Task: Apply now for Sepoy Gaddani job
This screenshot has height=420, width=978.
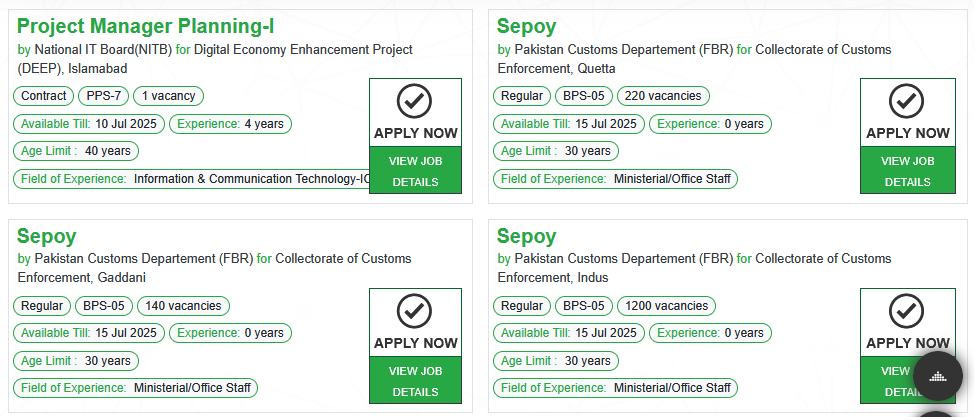Action: tap(415, 343)
